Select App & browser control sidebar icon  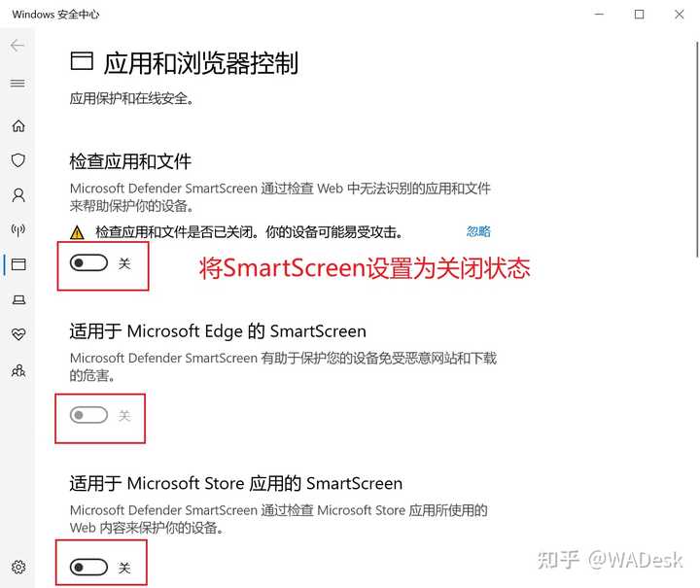pos(18,264)
